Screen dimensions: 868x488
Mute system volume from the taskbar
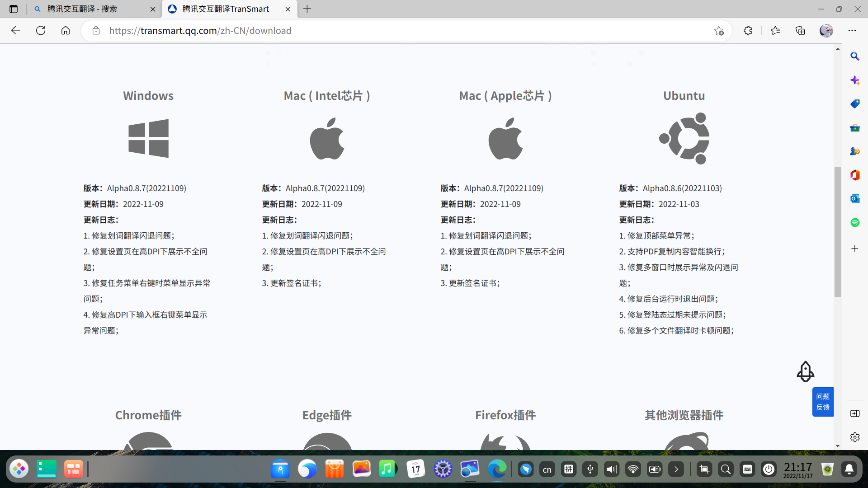point(611,469)
